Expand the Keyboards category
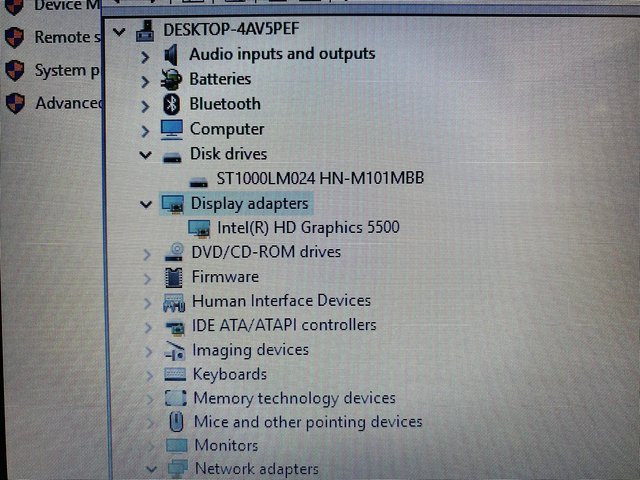The image size is (640, 480). click(x=149, y=375)
